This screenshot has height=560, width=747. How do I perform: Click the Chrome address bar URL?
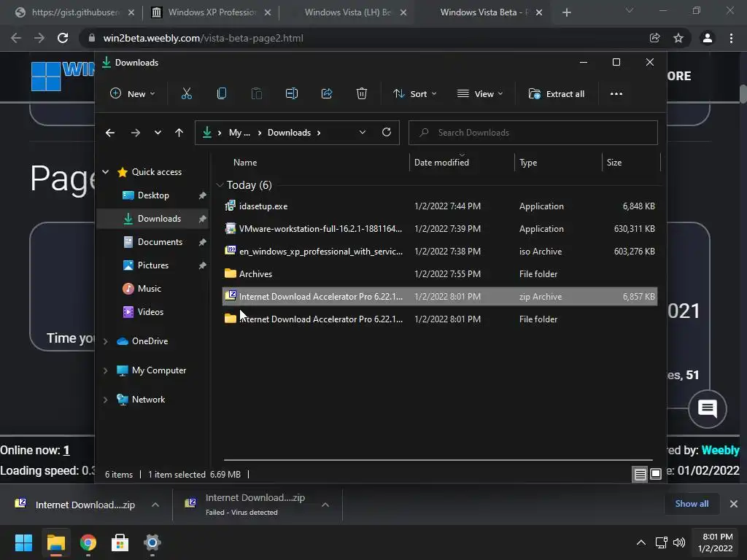tap(203, 38)
